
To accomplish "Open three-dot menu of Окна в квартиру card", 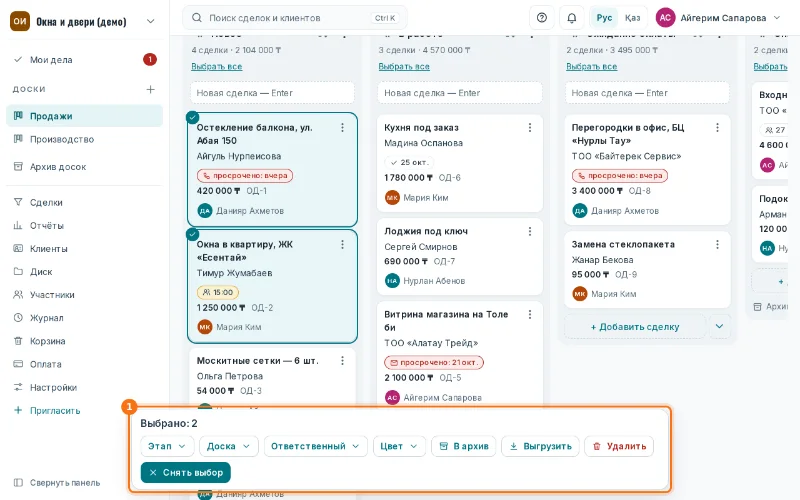I will click(342, 244).
